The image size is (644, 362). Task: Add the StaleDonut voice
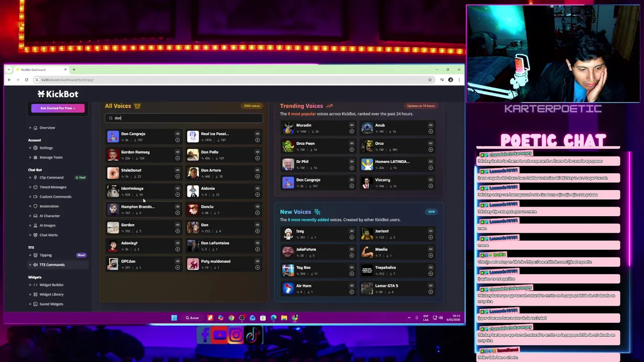point(177,176)
